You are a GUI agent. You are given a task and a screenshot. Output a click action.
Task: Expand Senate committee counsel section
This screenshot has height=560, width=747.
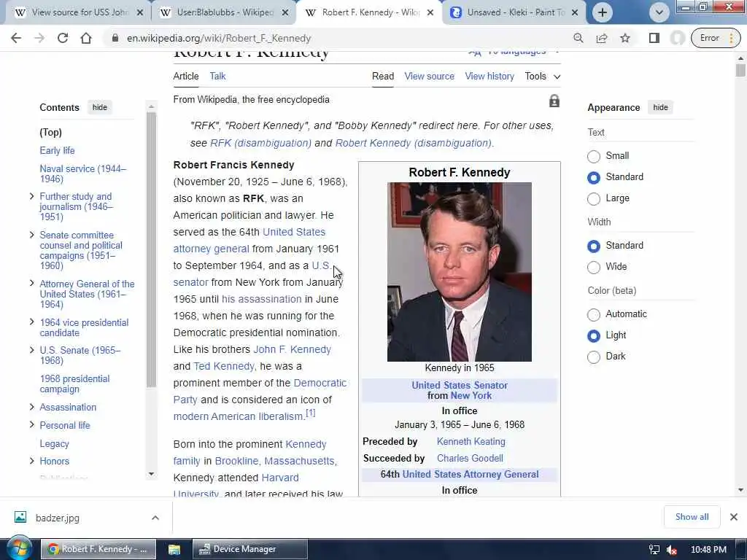[x=31, y=235]
